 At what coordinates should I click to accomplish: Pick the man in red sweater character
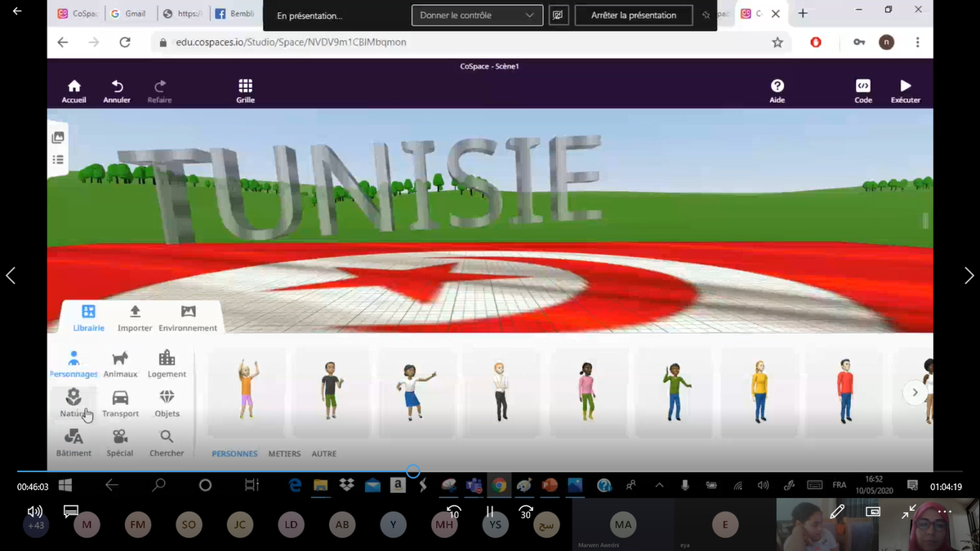click(x=844, y=390)
